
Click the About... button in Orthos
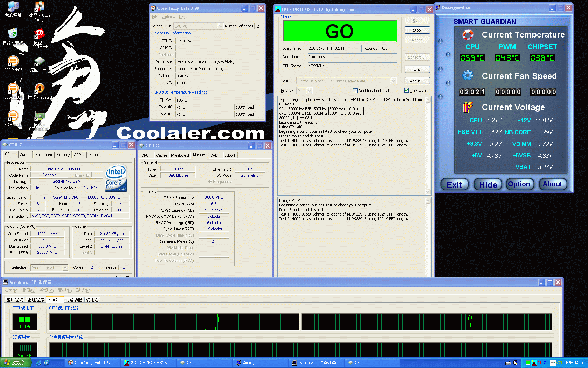coord(417,81)
